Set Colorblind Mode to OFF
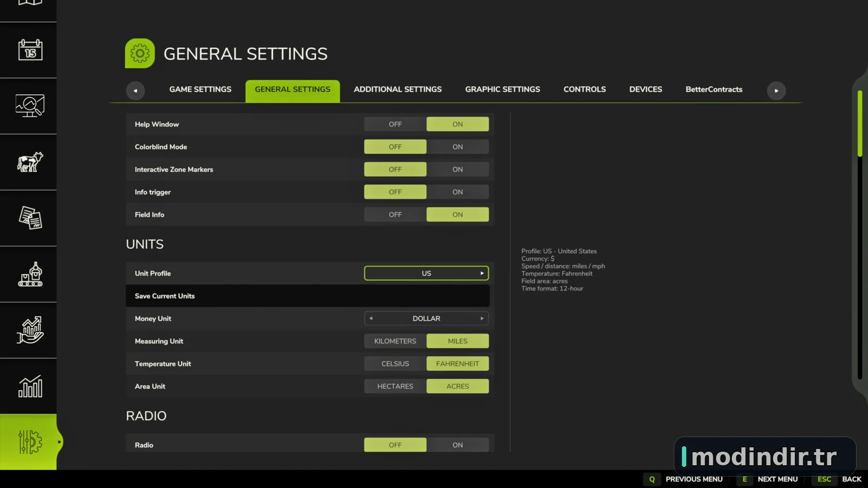Screen dimensions: 868x488 [395, 147]
